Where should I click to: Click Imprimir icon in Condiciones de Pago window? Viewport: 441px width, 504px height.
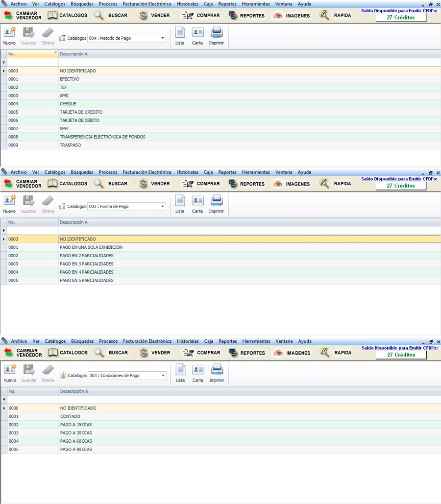click(x=217, y=370)
